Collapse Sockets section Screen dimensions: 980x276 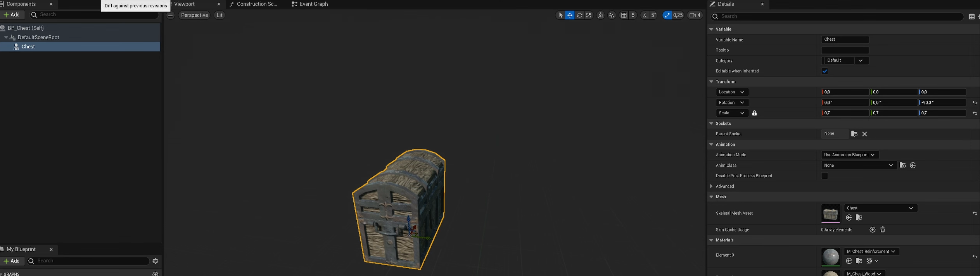coord(711,124)
